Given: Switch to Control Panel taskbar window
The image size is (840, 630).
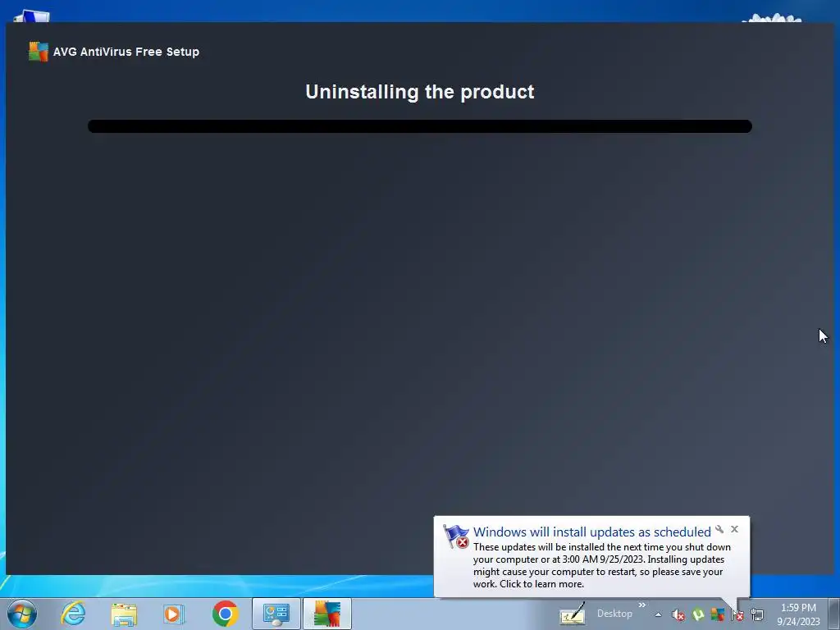Looking at the screenshot, I should 276,614.
